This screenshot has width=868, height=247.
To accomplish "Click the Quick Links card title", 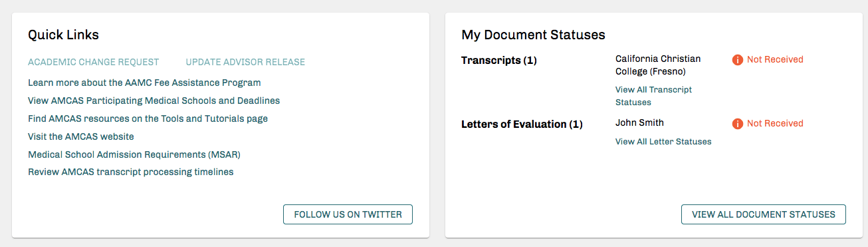I will point(63,35).
